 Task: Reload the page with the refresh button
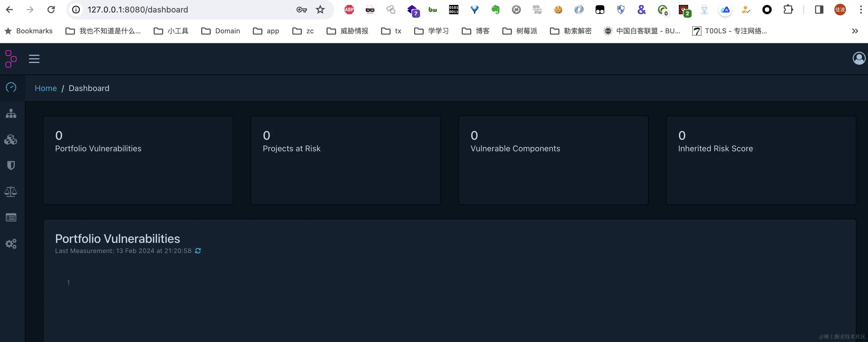(x=51, y=10)
